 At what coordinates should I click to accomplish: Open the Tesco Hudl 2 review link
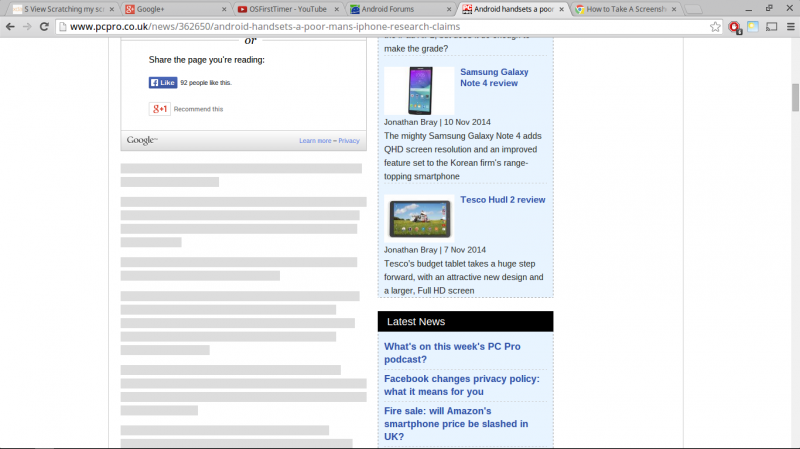tap(503, 199)
